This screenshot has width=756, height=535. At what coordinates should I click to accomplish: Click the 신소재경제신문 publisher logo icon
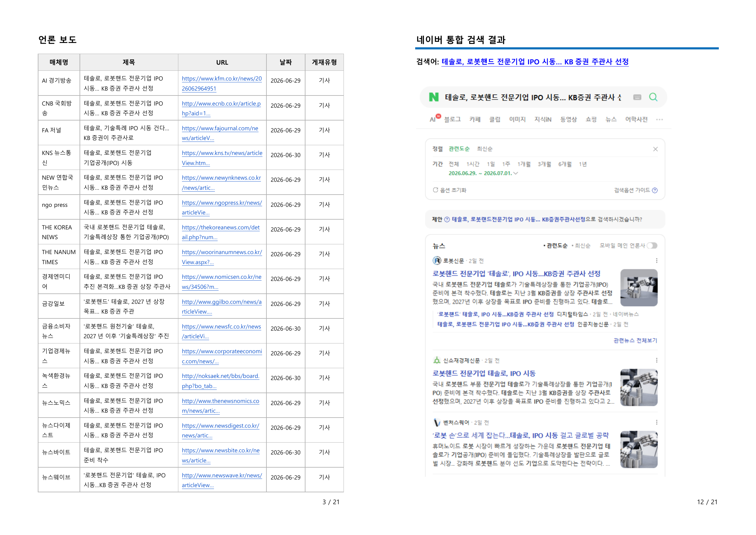pos(437,361)
